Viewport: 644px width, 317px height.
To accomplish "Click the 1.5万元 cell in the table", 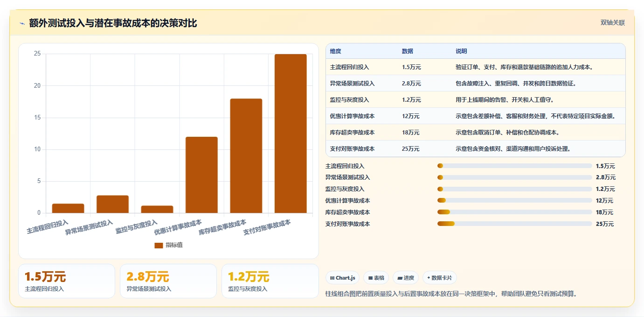I will click(411, 67).
